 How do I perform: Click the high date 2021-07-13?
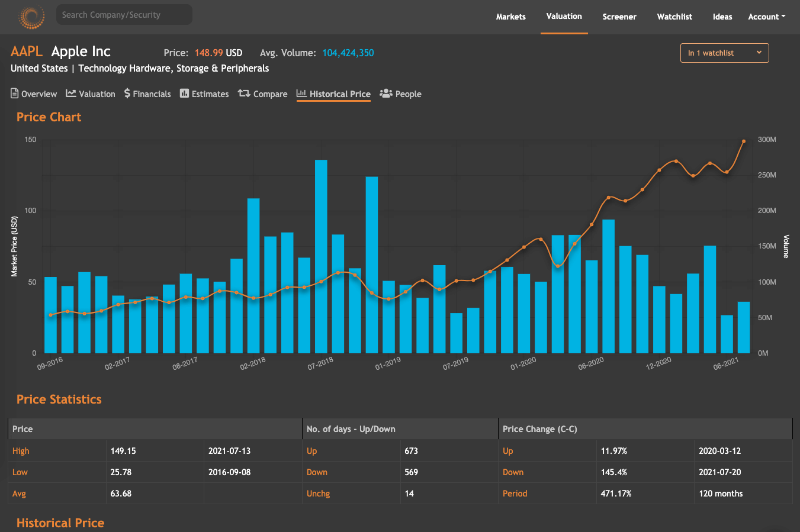(x=229, y=451)
